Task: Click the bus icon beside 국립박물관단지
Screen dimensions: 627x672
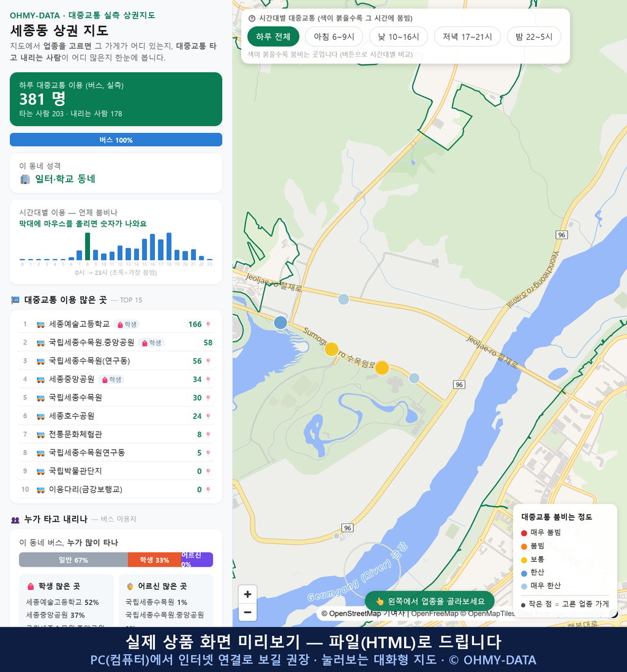Action: pyautogui.click(x=41, y=471)
